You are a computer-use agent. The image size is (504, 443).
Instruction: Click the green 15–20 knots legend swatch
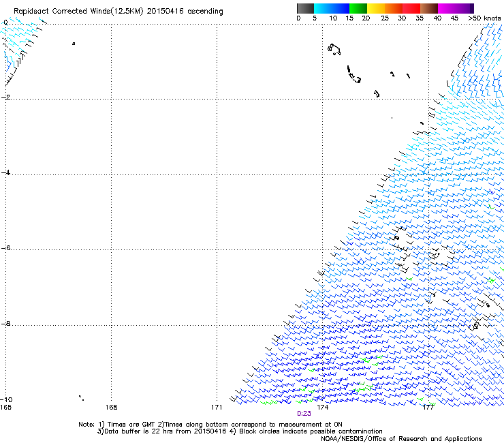click(358, 8)
